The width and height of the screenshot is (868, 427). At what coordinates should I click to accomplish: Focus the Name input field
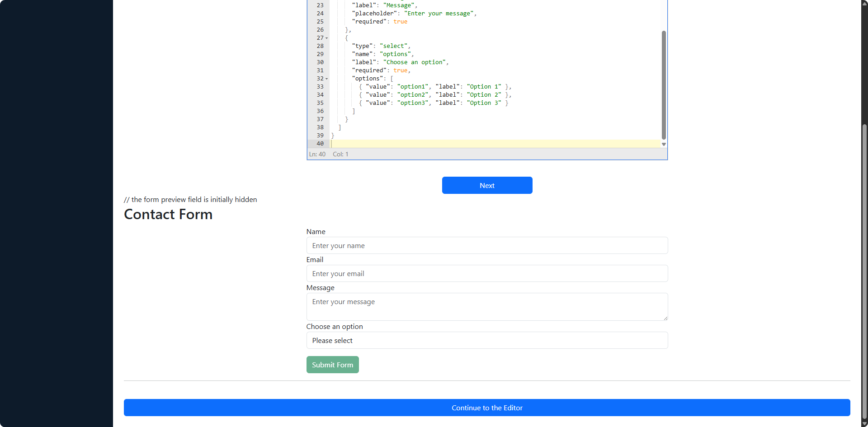coord(487,245)
